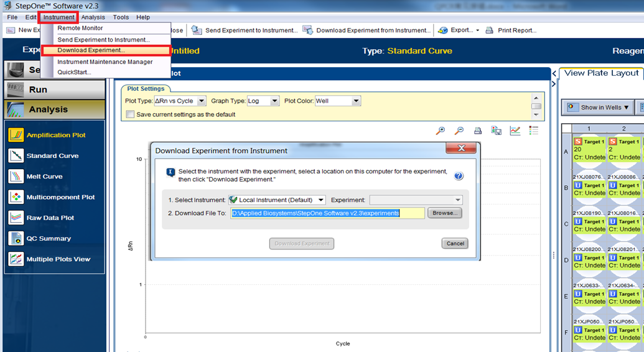Click the save plot image icon
Viewport: 644px width, 352px height.
pos(496,131)
